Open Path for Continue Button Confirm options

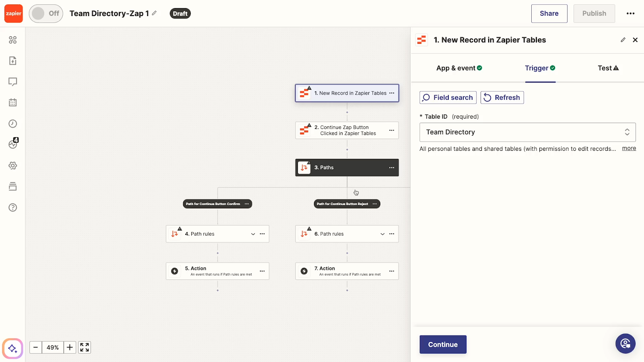coord(247,204)
